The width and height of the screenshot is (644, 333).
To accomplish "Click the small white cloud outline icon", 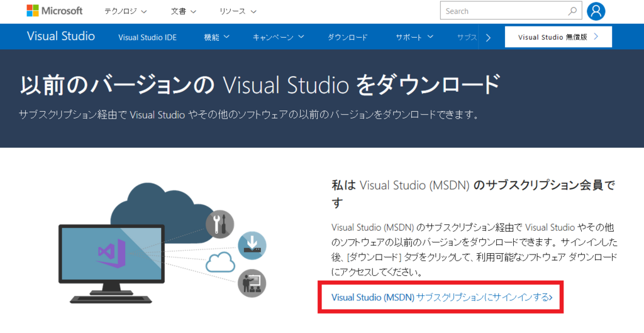I will pyautogui.click(x=220, y=263).
